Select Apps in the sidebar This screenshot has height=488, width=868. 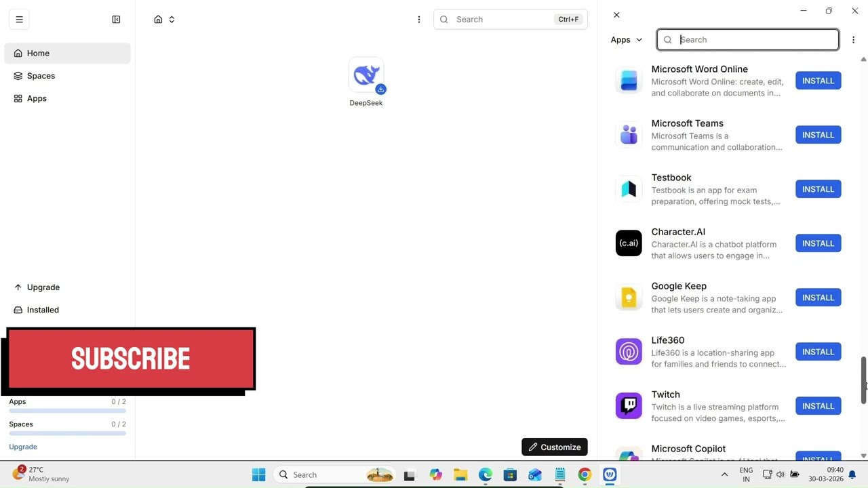(67, 99)
